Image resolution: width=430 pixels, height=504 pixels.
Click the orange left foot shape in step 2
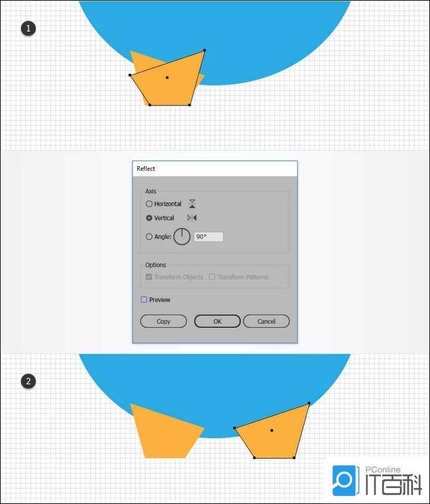164,432
